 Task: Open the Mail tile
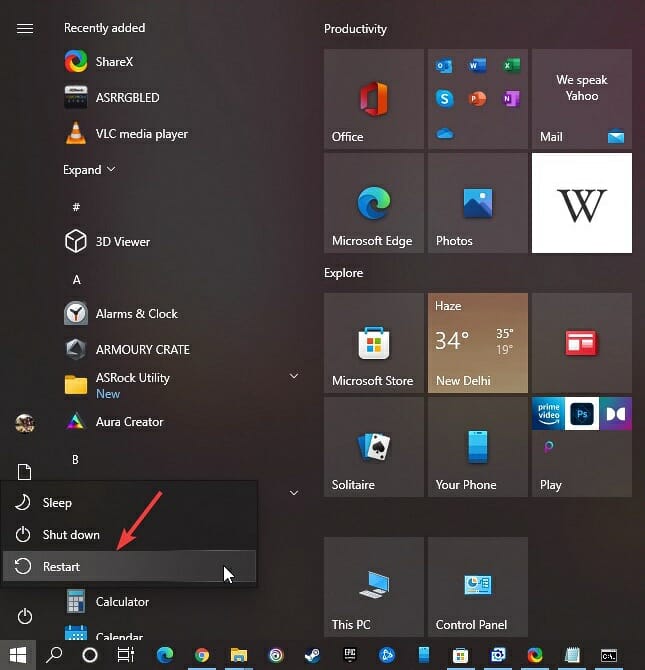coord(582,99)
